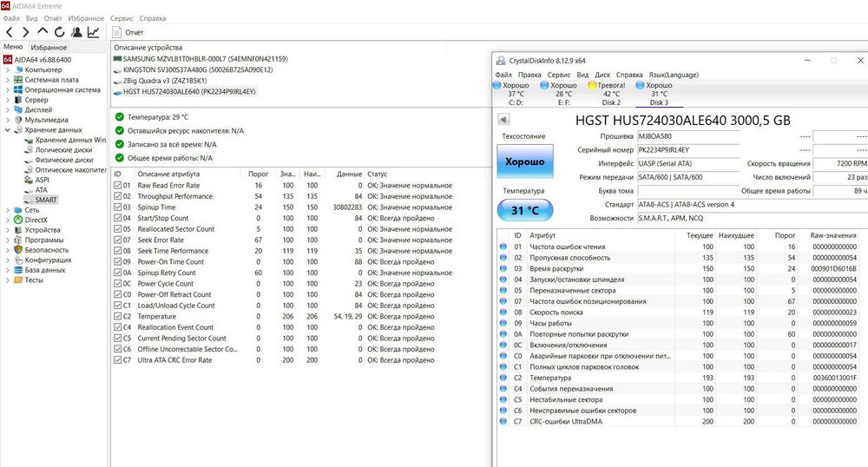Open Физические диски in the tree
Screen dimensions: 868x467
[64, 160]
